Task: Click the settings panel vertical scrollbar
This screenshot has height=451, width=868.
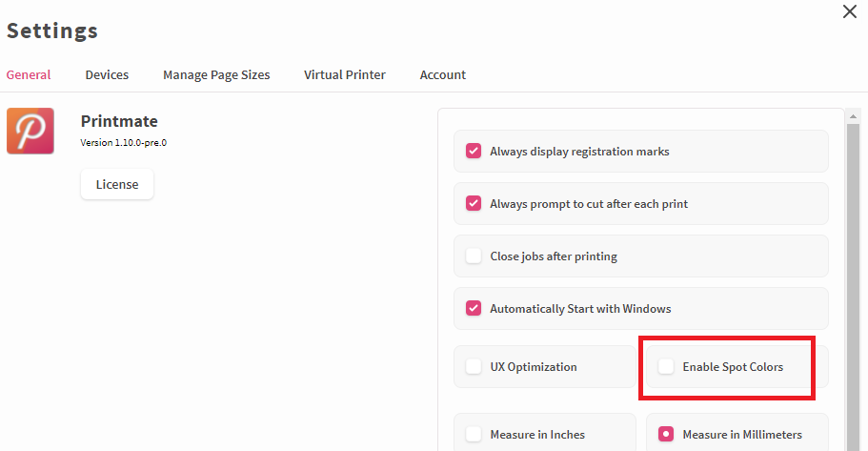Action: click(854, 286)
